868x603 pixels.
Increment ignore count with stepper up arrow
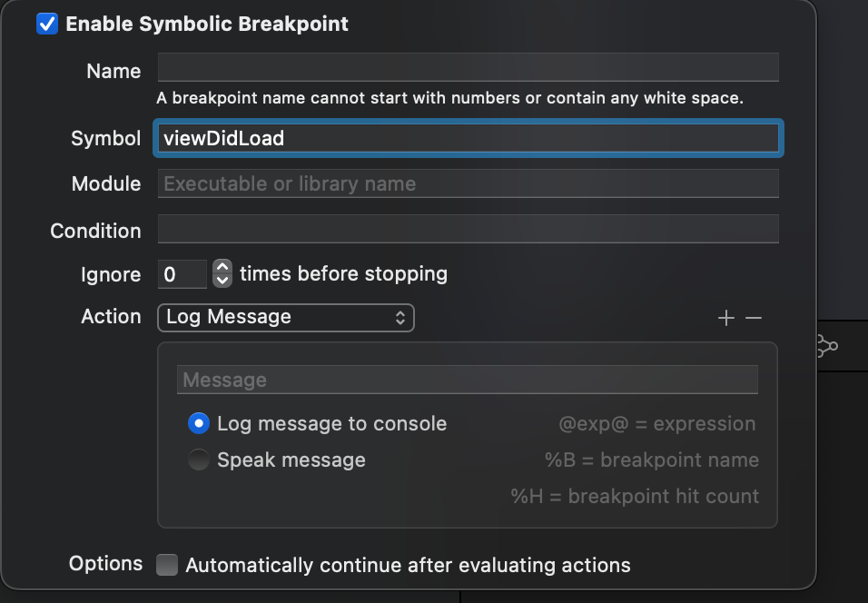[222, 267]
